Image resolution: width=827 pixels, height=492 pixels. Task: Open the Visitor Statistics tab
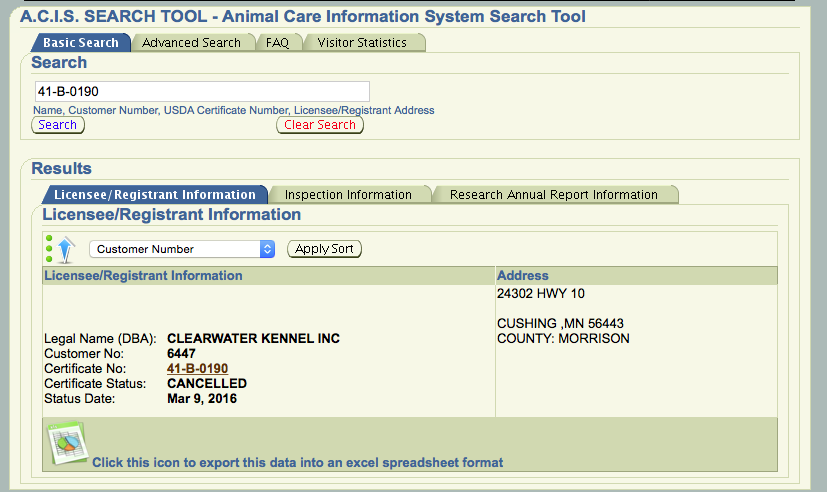362,43
